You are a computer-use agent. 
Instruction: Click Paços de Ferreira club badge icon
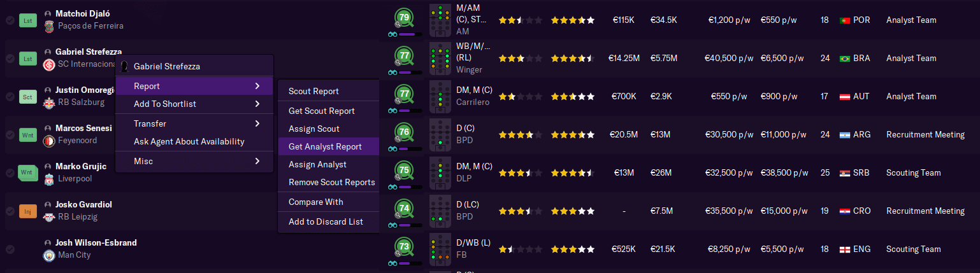point(49,26)
